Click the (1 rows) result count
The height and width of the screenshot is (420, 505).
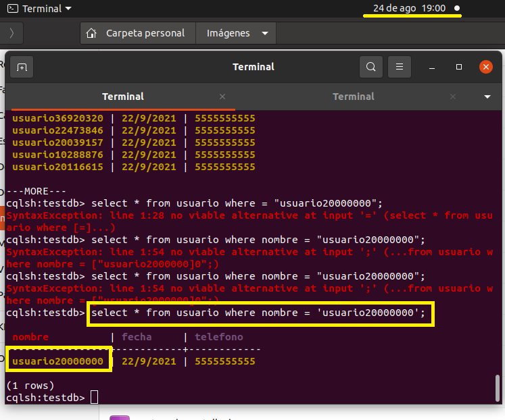(30, 386)
